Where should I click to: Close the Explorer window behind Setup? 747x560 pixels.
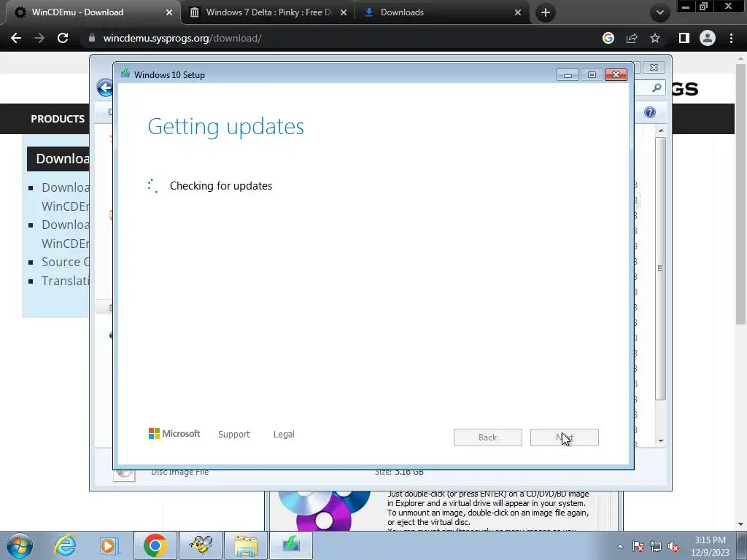tap(654, 68)
